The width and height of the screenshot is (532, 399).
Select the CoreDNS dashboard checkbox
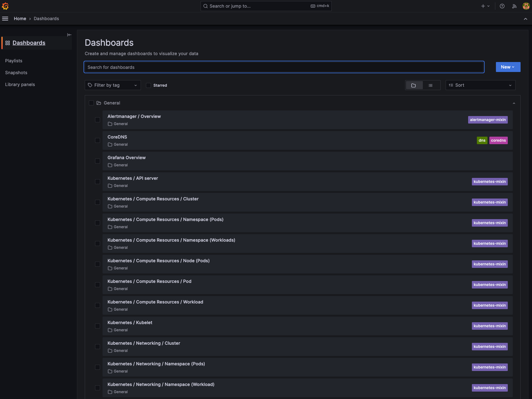(98, 141)
